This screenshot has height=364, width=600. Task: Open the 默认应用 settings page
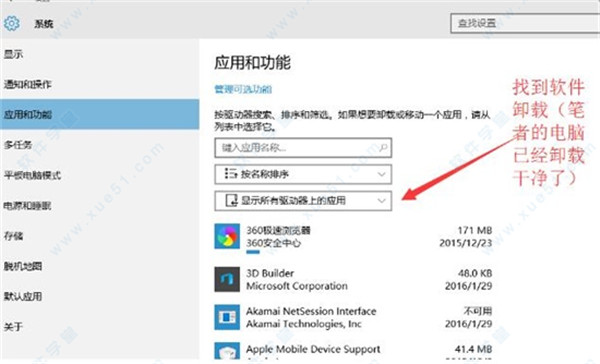pyautogui.click(x=99, y=296)
